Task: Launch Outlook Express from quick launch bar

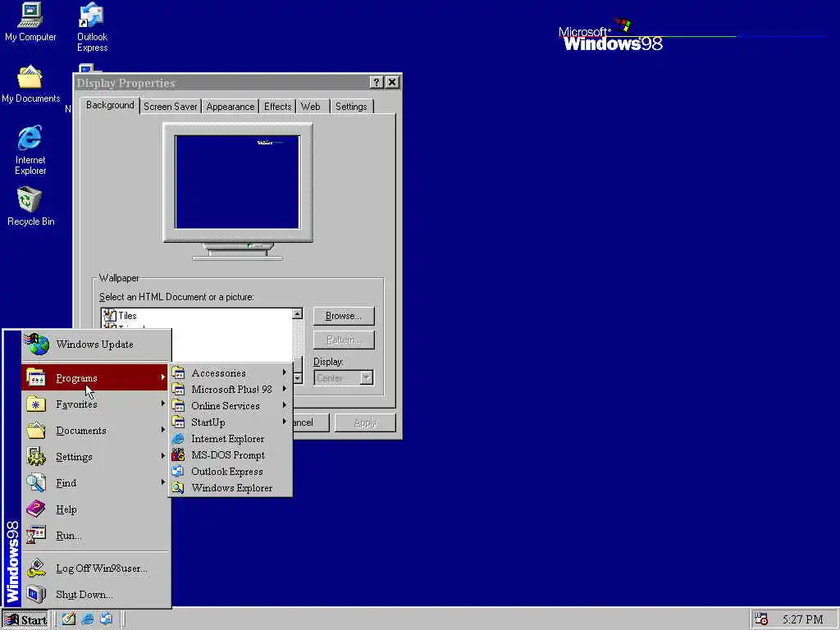Action: (x=106, y=619)
